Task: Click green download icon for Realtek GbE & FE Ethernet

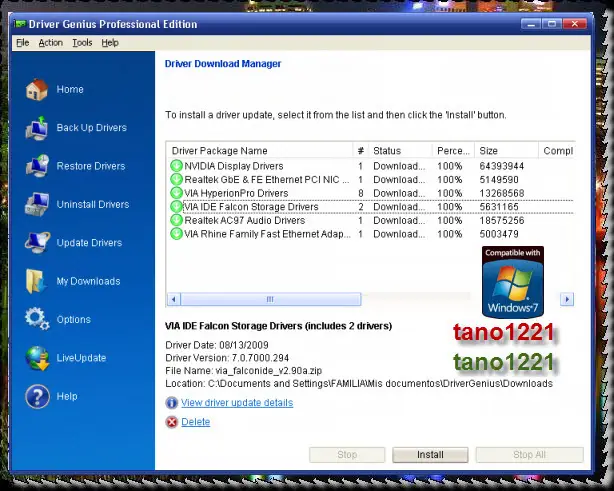Action: 176,179
